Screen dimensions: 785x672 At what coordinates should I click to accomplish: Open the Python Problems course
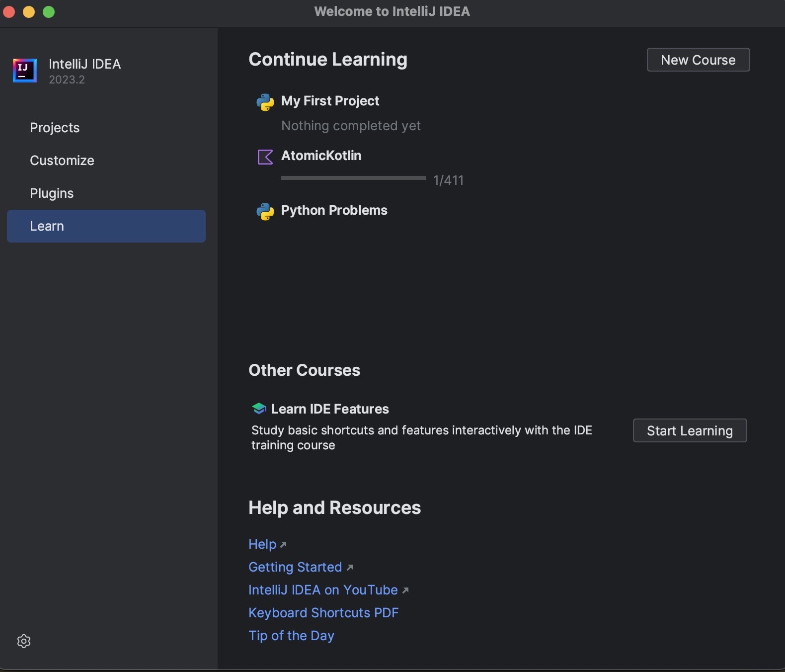tap(334, 210)
